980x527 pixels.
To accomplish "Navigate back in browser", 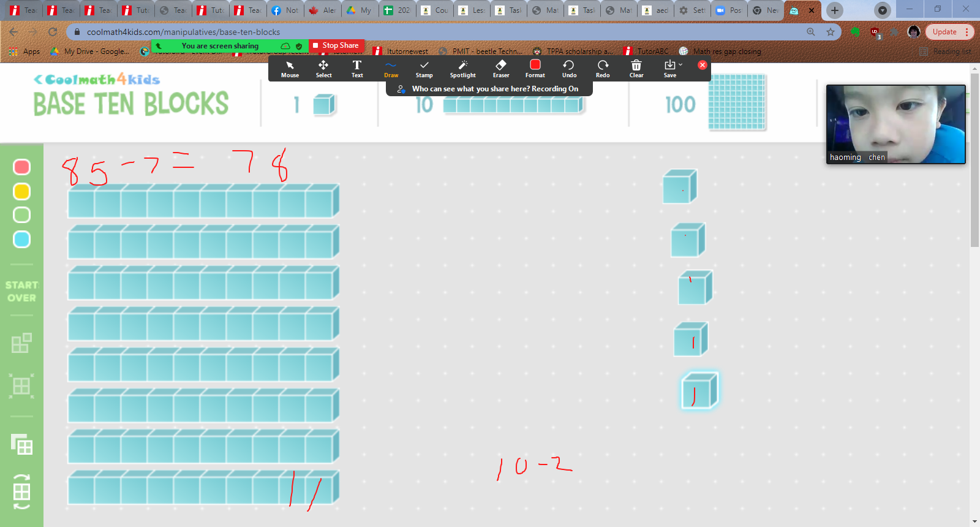I will pyautogui.click(x=13, y=32).
